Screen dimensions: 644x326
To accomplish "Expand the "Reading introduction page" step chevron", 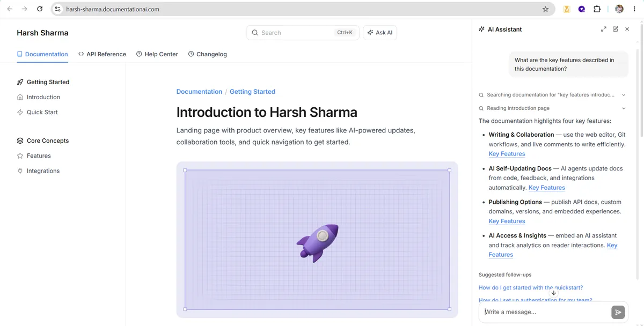I will 624,108.
